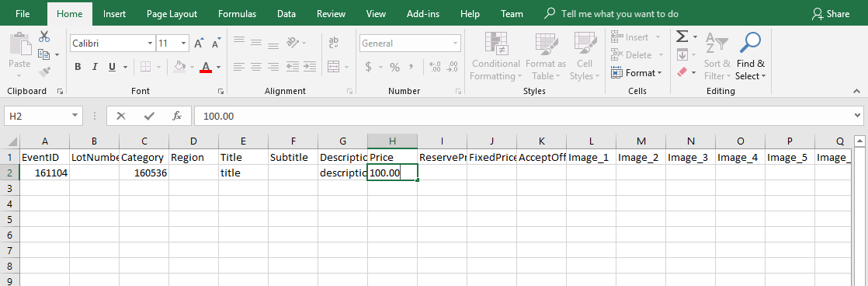Toggle Wrap Text
The height and width of the screenshot is (286, 868).
point(334,42)
